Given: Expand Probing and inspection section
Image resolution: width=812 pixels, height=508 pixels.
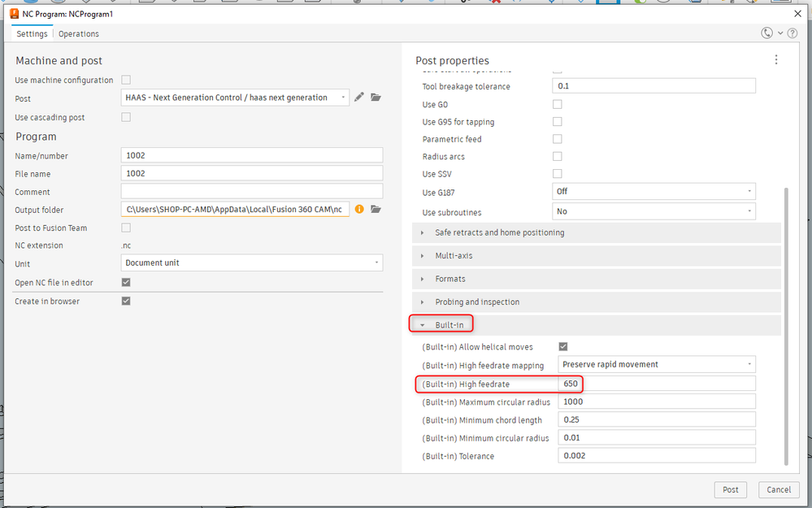Looking at the screenshot, I should (597, 302).
